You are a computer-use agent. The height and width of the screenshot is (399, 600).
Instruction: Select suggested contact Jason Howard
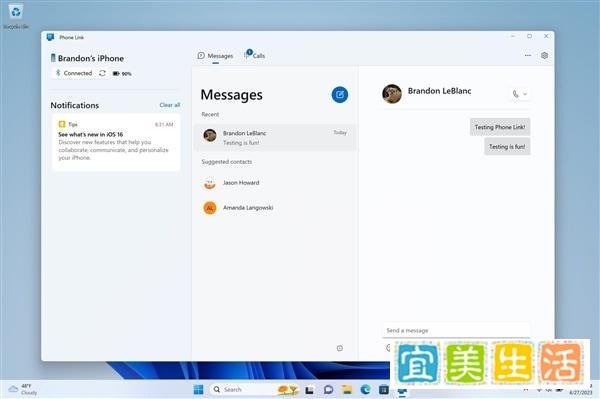pyautogui.click(x=275, y=183)
